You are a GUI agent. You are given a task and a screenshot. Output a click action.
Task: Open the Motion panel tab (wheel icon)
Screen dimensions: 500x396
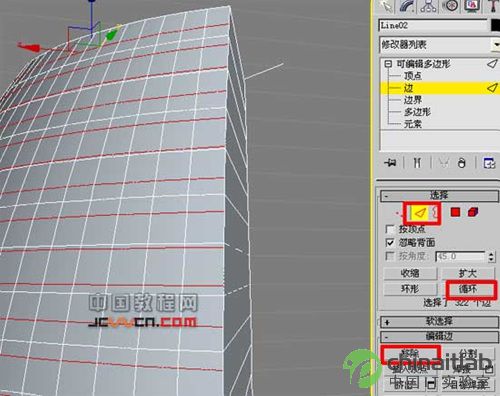450,6
